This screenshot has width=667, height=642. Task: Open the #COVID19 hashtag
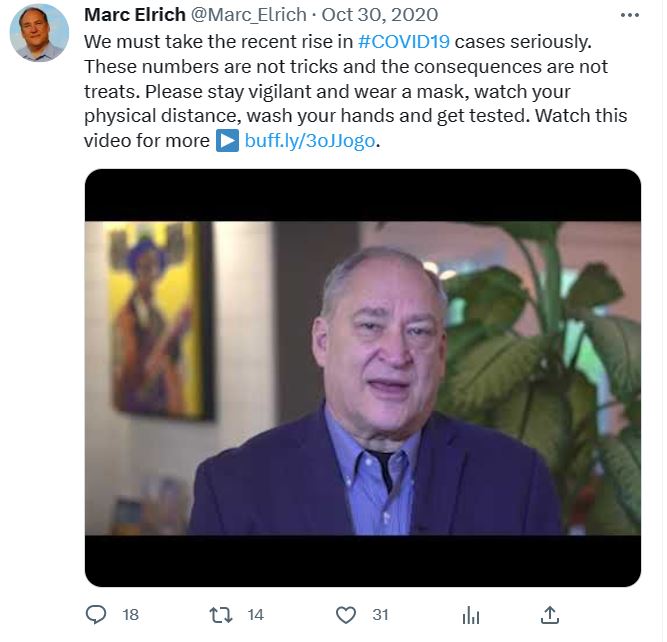tap(406, 42)
